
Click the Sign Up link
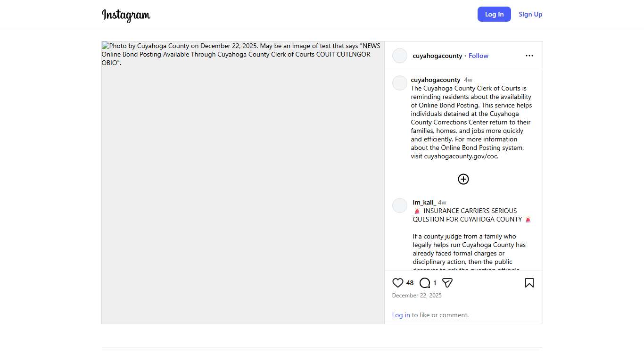coord(530,14)
